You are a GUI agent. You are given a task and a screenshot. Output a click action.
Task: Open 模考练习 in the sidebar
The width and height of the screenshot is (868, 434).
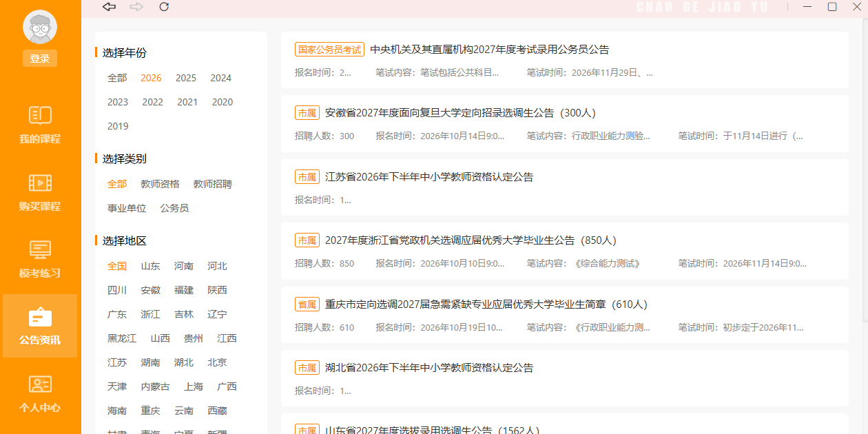point(40,259)
